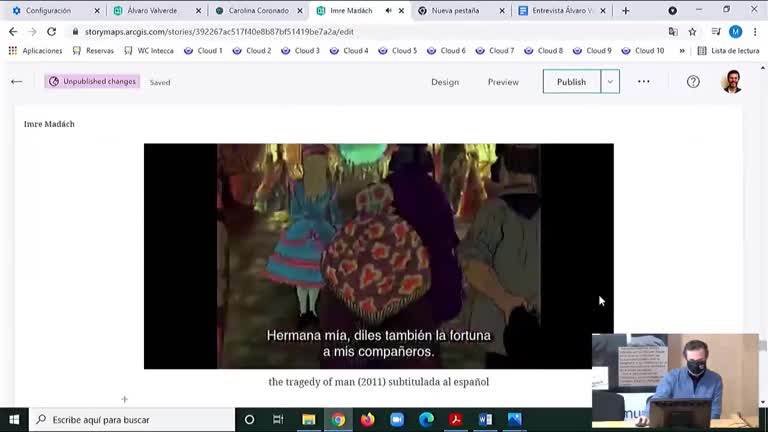
Task: Open the Aplicaciones bookmark
Action: 35,50
